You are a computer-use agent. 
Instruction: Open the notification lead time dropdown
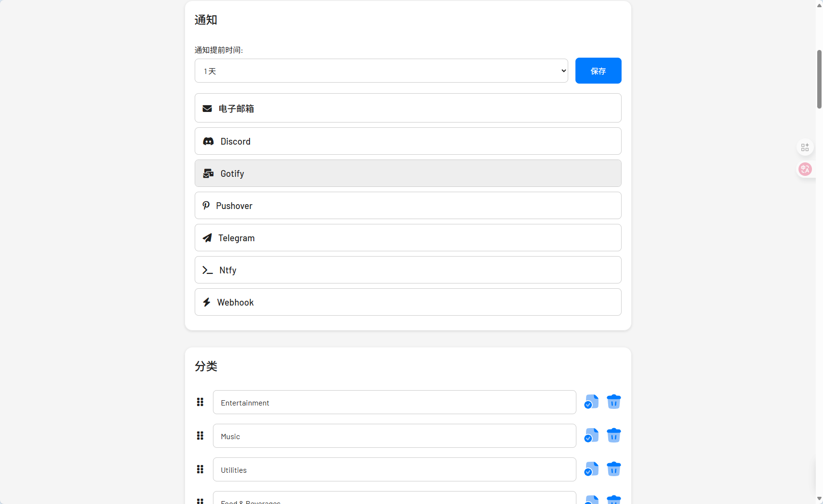coord(381,71)
